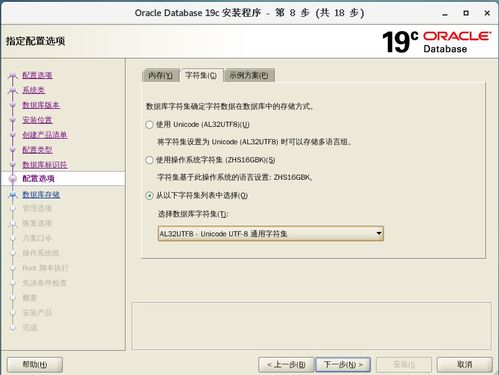Click the Oracle 19c Database logo

tap(436, 42)
